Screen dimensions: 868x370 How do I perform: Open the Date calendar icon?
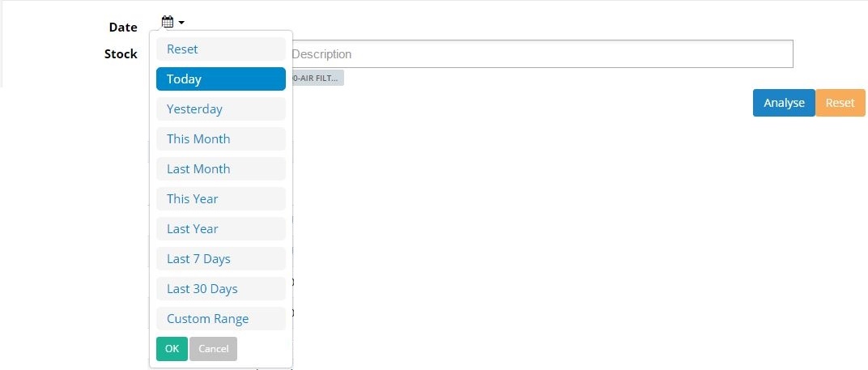(x=168, y=22)
